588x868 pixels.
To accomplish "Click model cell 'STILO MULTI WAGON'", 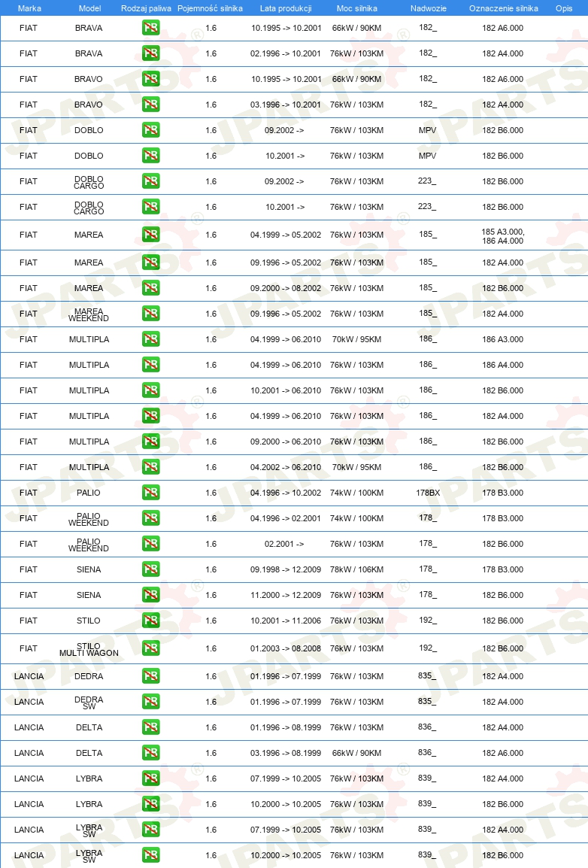I will (x=89, y=649).
